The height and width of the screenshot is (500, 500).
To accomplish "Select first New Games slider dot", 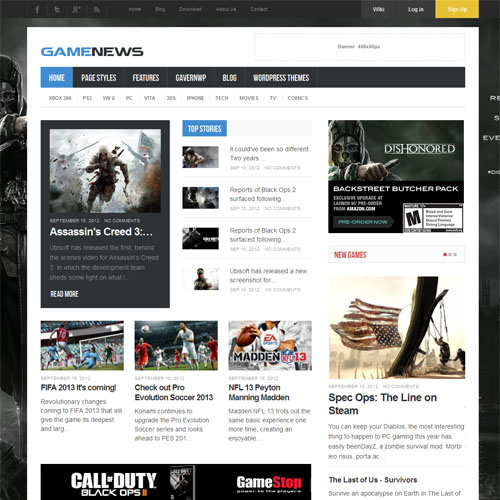I will [x=445, y=254].
